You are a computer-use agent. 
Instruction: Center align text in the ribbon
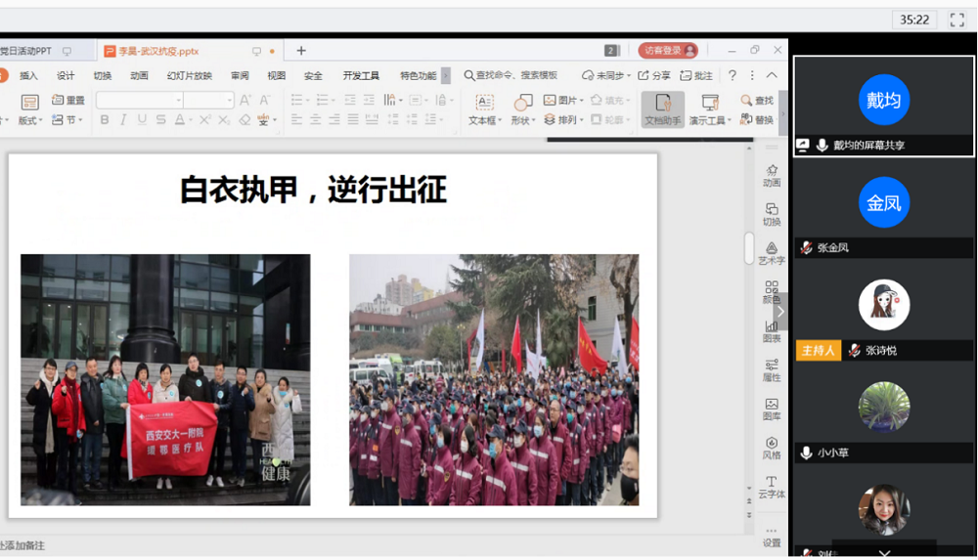pyautogui.click(x=316, y=120)
